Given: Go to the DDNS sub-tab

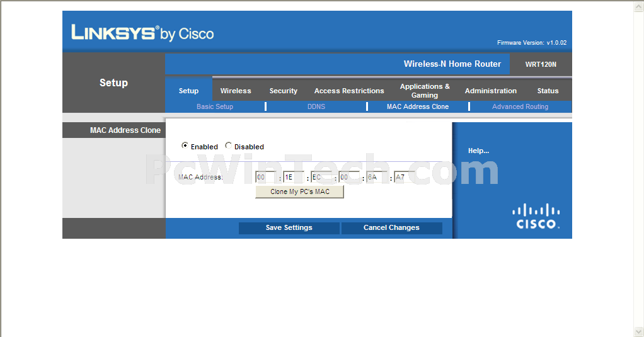Looking at the screenshot, I should pos(316,106).
